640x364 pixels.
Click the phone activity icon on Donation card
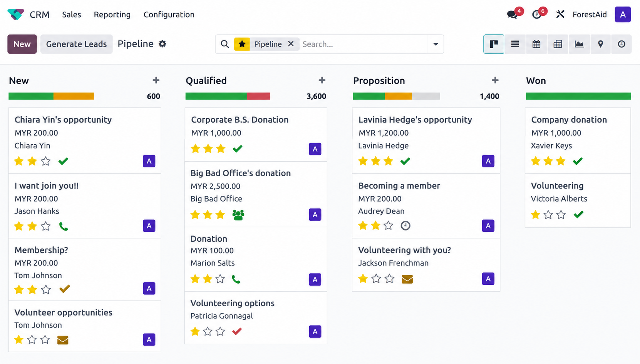pyautogui.click(x=236, y=279)
